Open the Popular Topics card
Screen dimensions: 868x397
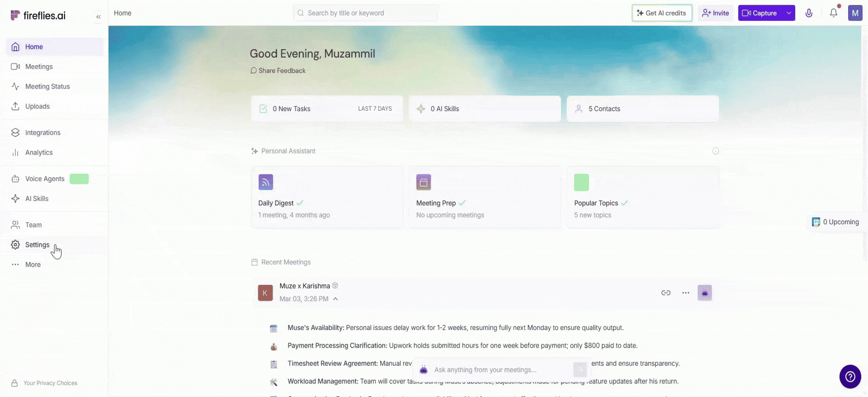(x=642, y=197)
